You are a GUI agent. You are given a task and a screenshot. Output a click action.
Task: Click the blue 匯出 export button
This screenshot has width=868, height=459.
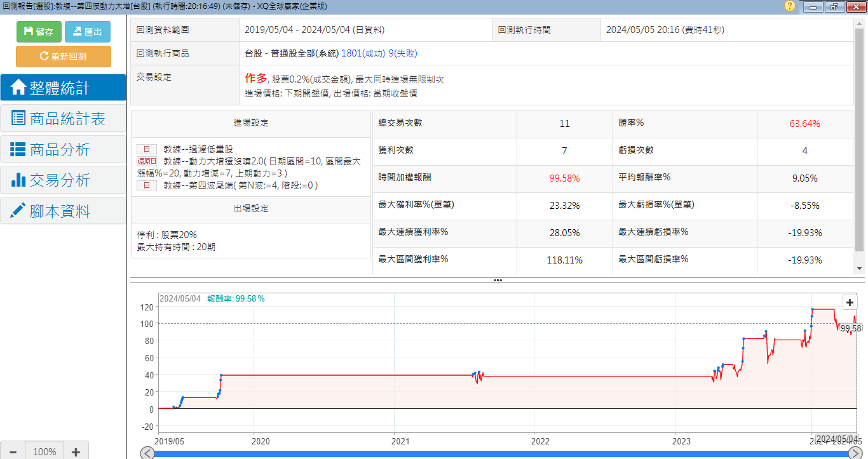click(x=88, y=32)
